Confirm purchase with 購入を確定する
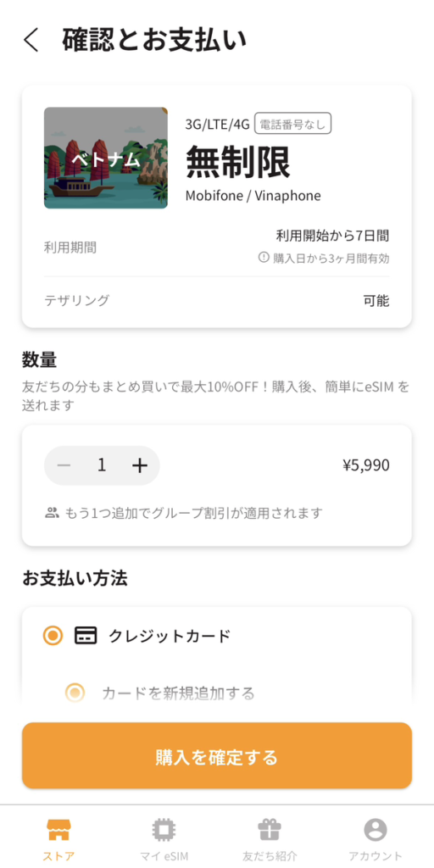Screen dimensions: 434x868 coord(217,755)
